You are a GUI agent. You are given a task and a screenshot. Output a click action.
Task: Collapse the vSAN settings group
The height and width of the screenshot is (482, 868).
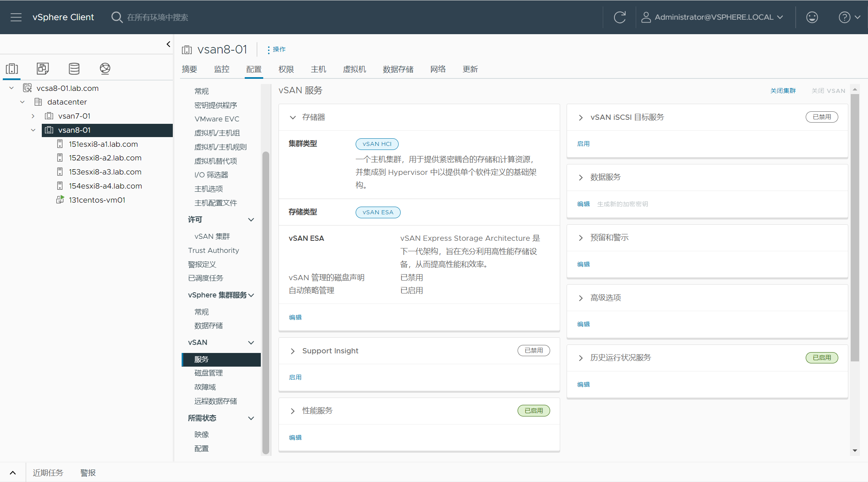251,343
